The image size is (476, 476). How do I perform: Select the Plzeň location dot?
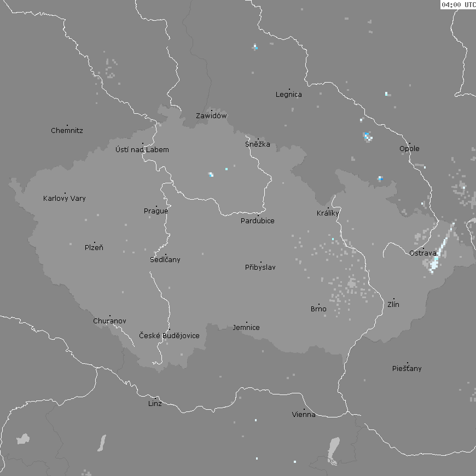[94, 242]
